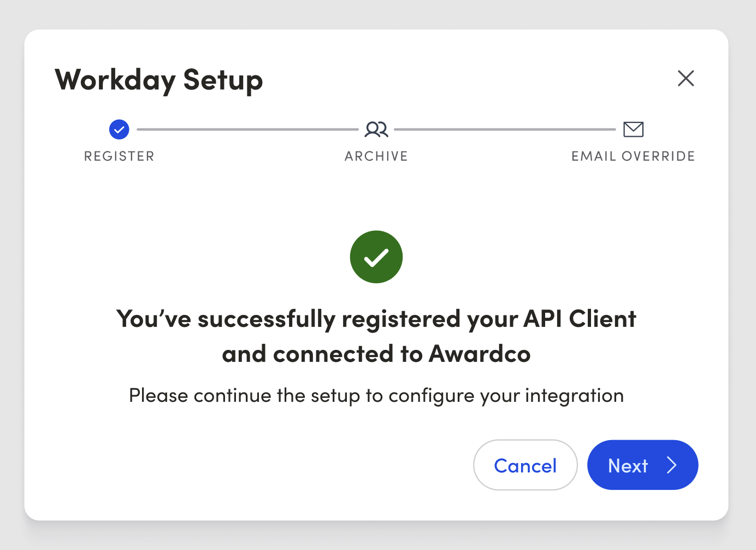Continue with the Next button label

tap(628, 466)
